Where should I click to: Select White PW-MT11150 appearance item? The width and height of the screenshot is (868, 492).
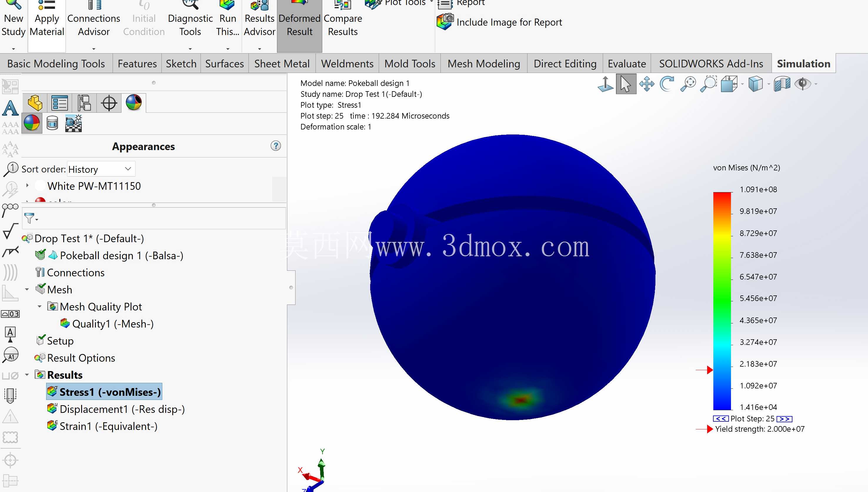pos(94,186)
